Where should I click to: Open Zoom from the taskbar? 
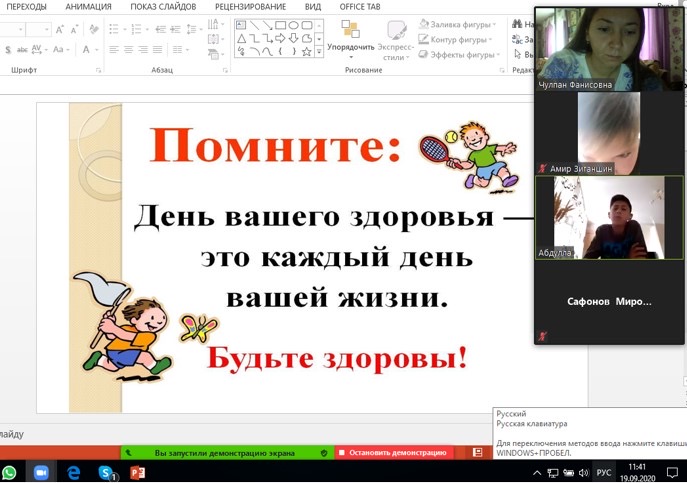coord(41,472)
